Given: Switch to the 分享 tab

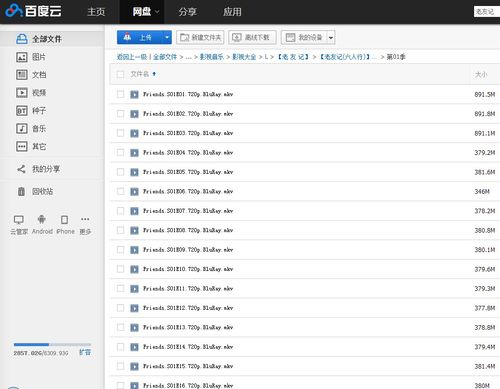Looking at the screenshot, I should coord(187,12).
